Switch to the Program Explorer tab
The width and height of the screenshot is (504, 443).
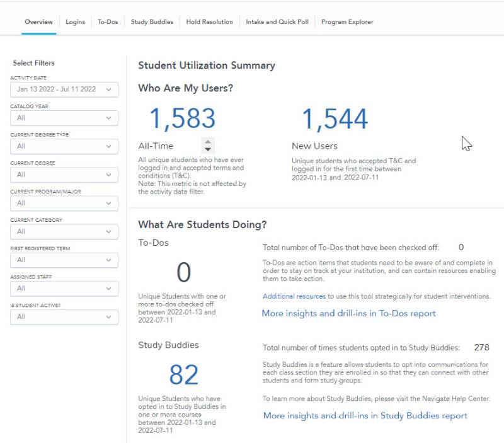point(347,22)
